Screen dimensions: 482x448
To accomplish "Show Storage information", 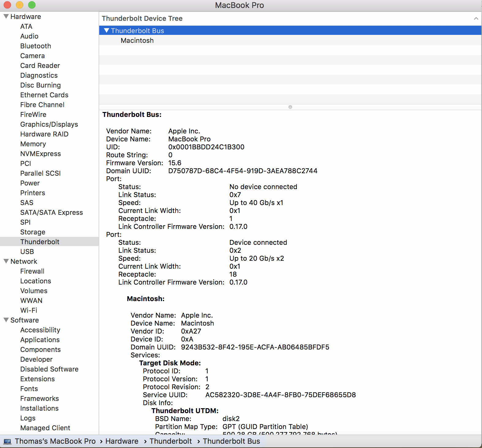I will pyautogui.click(x=33, y=232).
